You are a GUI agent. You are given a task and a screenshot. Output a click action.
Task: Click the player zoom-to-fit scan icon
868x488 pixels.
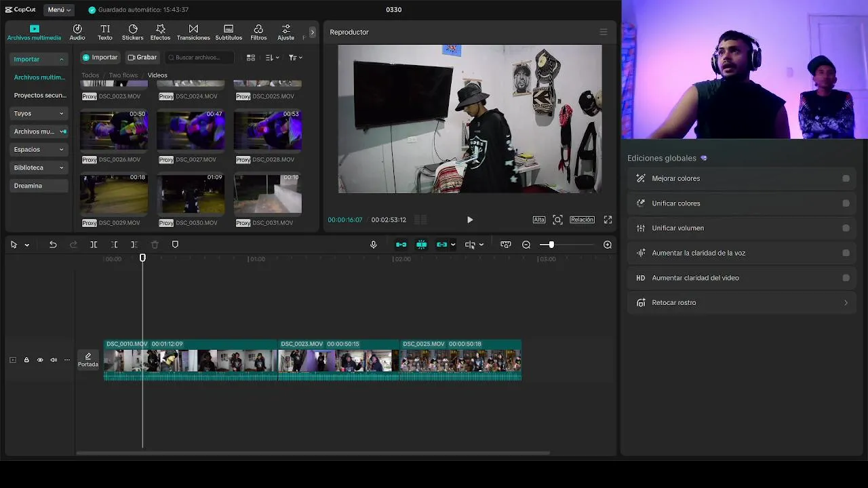click(x=557, y=220)
